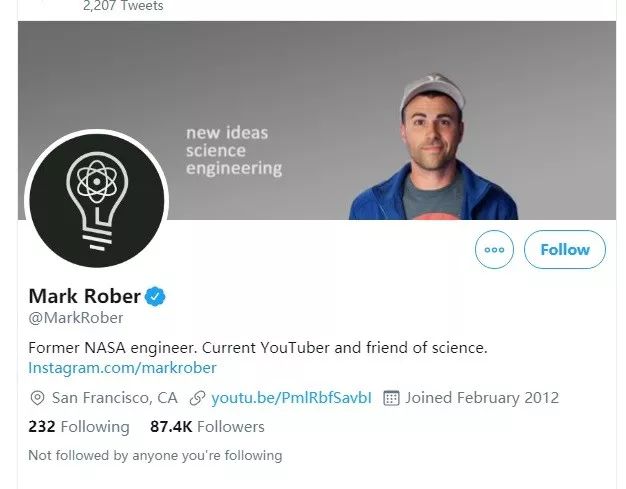The image size is (626, 489).
Task: View the 87.4K Followers list
Action: click(x=207, y=427)
